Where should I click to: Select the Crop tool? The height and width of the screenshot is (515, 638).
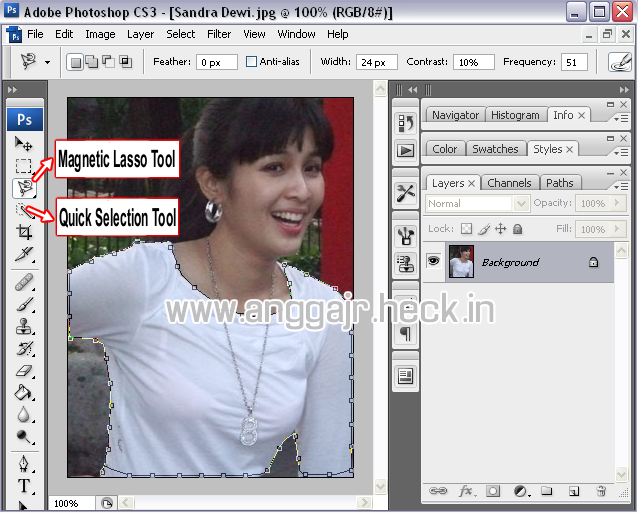(24, 231)
